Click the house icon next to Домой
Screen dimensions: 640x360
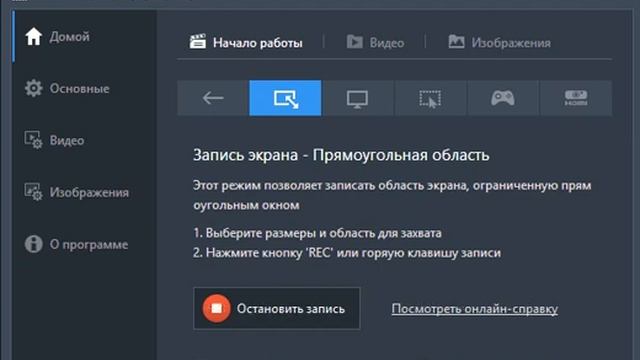tap(33, 36)
